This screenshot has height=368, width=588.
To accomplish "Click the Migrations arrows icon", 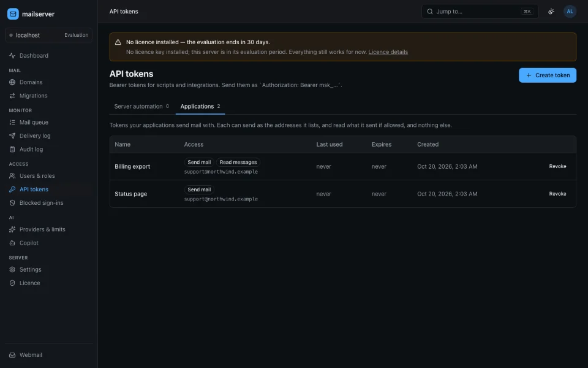I will click(12, 96).
